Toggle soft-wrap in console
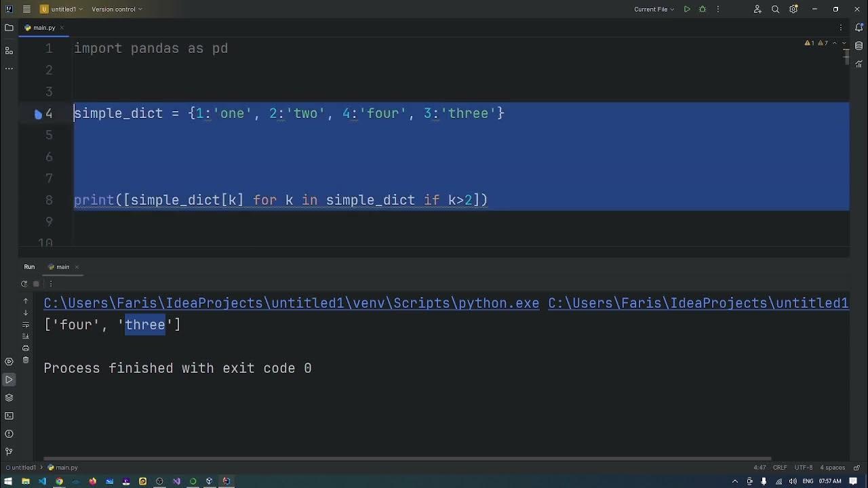The width and height of the screenshot is (868, 488). tap(26, 325)
